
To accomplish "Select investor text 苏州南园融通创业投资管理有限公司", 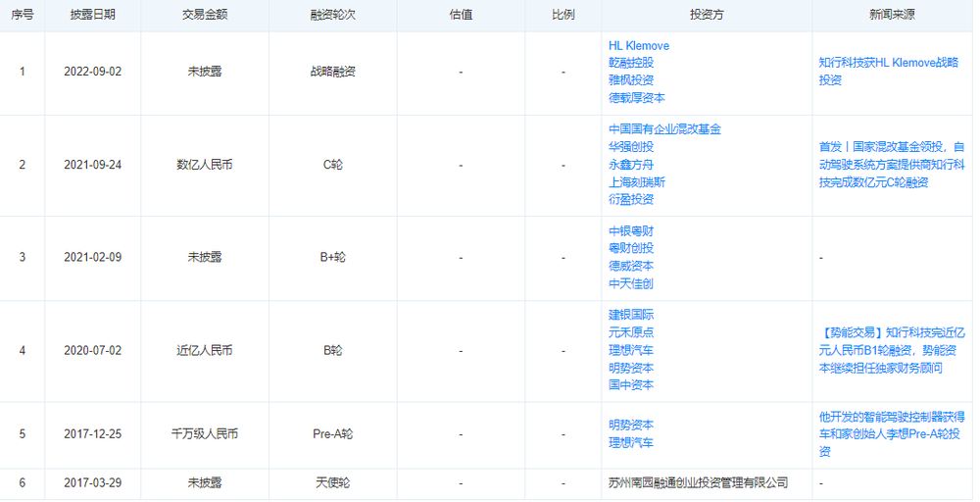I will (698, 482).
